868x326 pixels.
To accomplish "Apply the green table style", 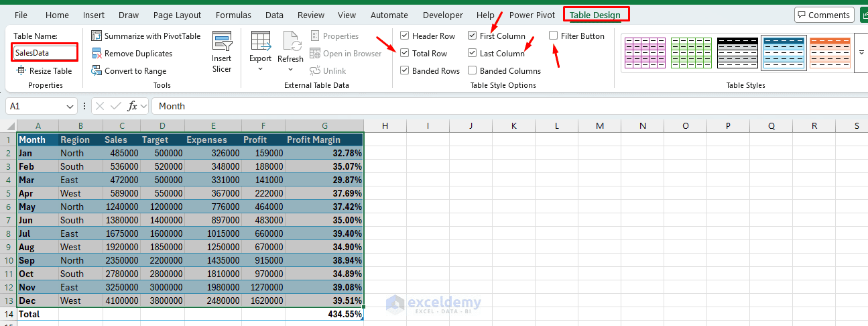I will (690, 52).
